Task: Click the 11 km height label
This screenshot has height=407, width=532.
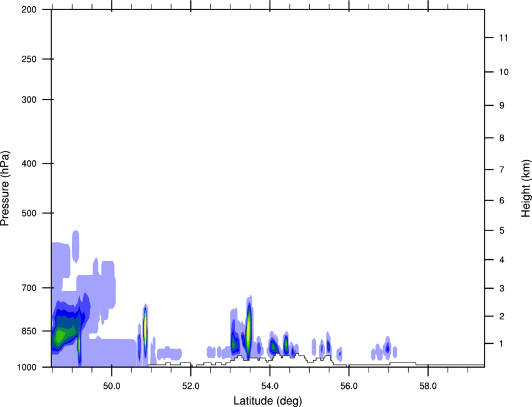Action: (x=503, y=38)
